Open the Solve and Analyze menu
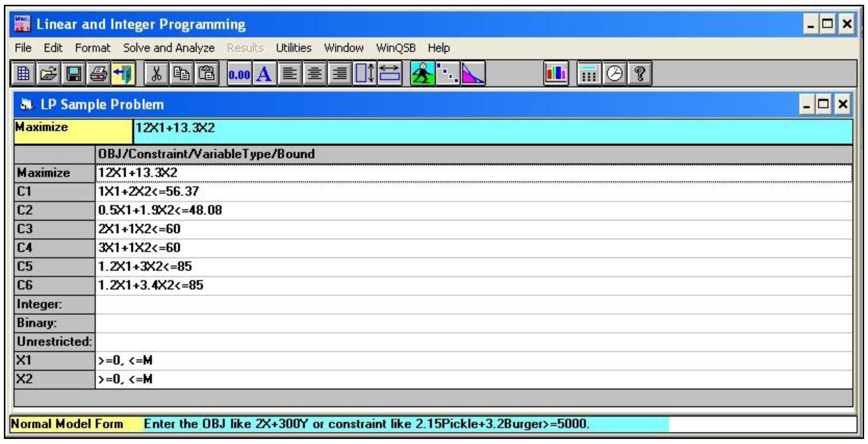The width and height of the screenshot is (868, 444). [x=169, y=48]
